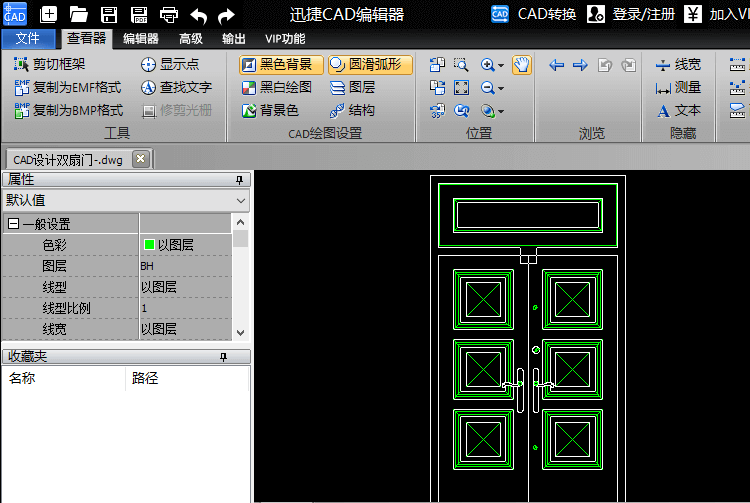This screenshot has height=503, width=750.
Task: Click the save floppy disk icon
Action: [109, 14]
